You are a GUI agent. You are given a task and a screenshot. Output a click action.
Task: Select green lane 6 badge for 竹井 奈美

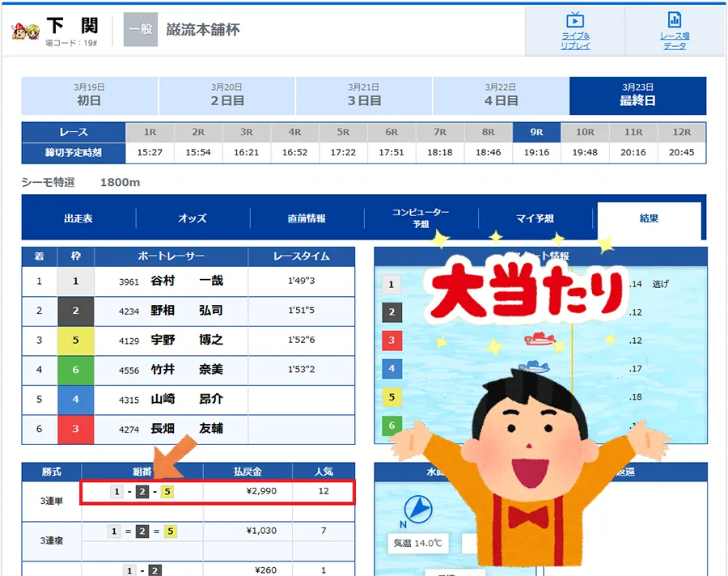pyautogui.click(x=76, y=370)
